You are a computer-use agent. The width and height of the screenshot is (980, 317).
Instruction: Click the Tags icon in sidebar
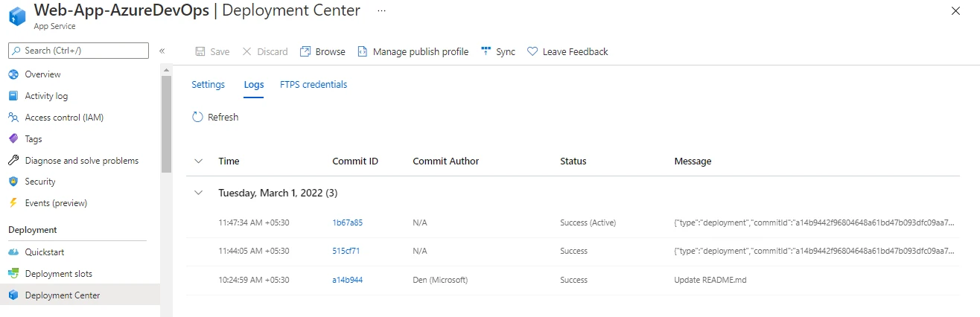pos(13,139)
